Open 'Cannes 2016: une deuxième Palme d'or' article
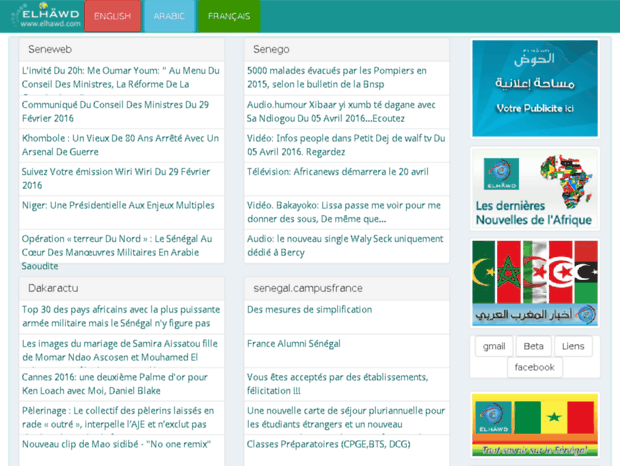 (x=122, y=385)
